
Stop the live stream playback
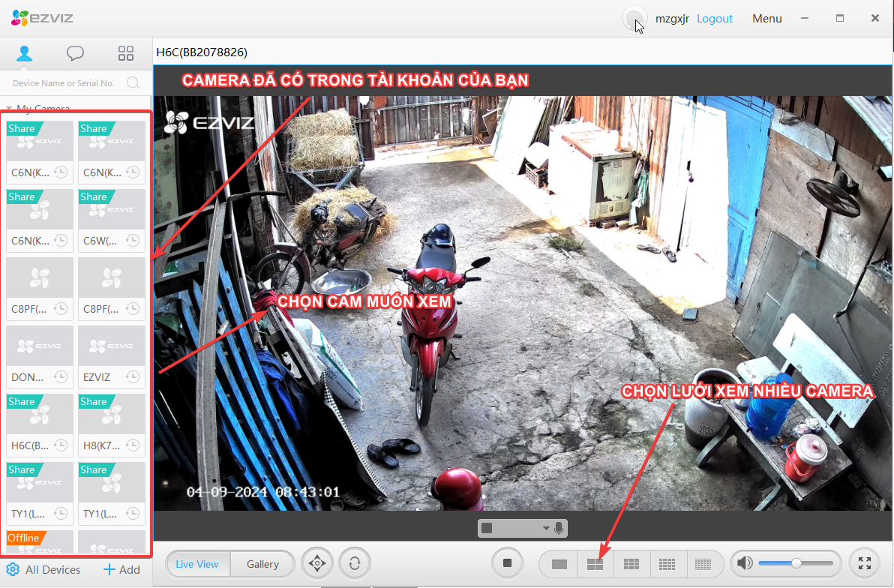[x=507, y=563]
